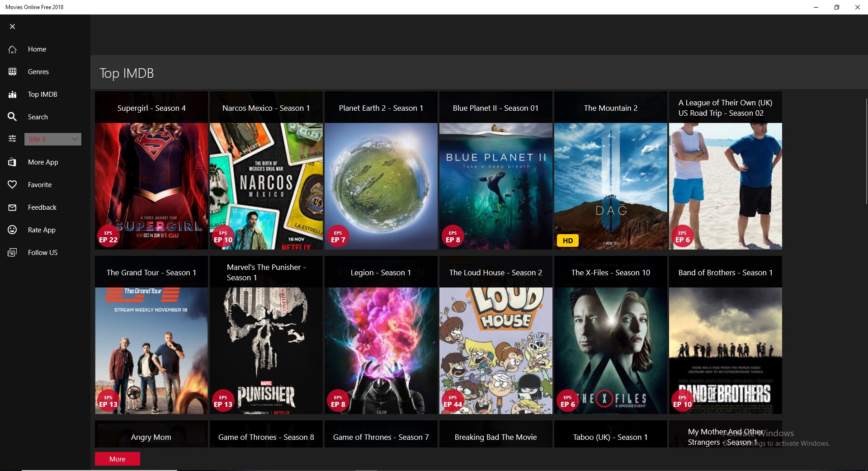The height and width of the screenshot is (471, 868).
Task: Open Follow US menu item
Action: 42,253
